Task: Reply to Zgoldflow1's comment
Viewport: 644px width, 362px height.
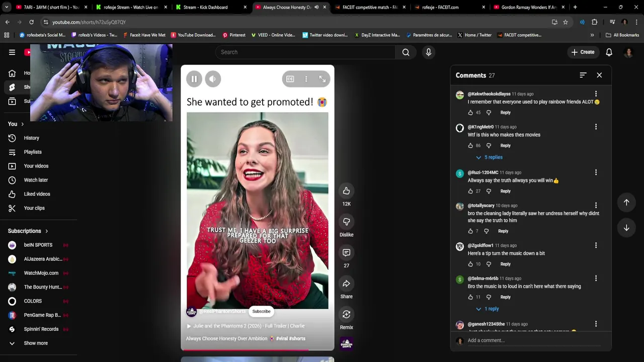Action: click(505, 264)
